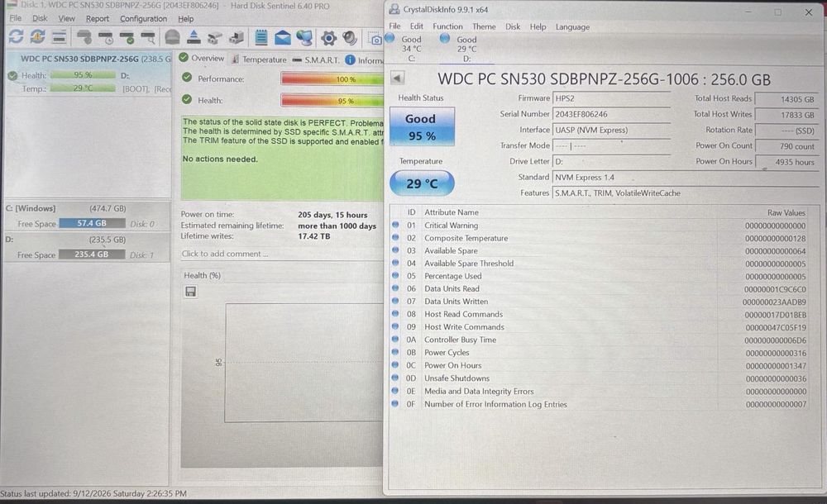Click the eject-style disk icon in the toolbar
Image resolution: width=827 pixels, height=504 pixels.
(x=194, y=37)
